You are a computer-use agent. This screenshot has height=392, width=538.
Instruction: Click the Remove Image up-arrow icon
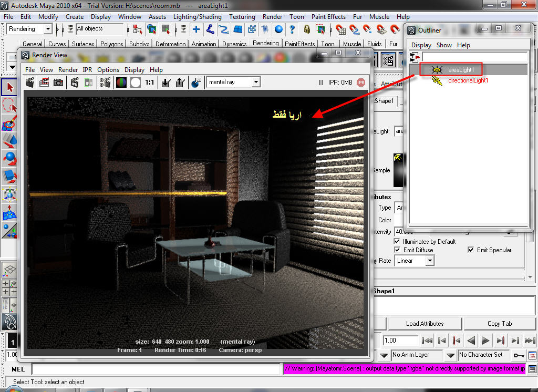180,82
